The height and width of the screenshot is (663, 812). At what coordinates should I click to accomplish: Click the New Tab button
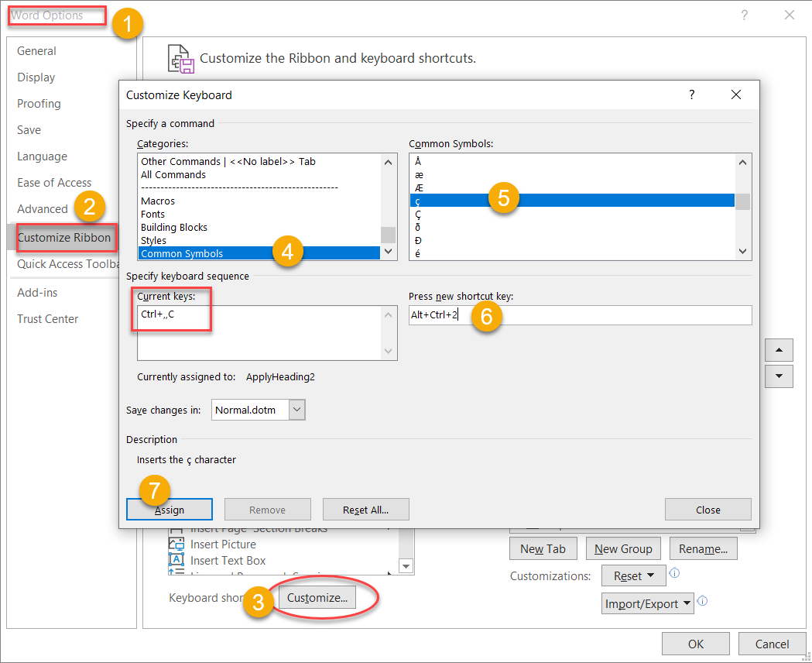[543, 548]
